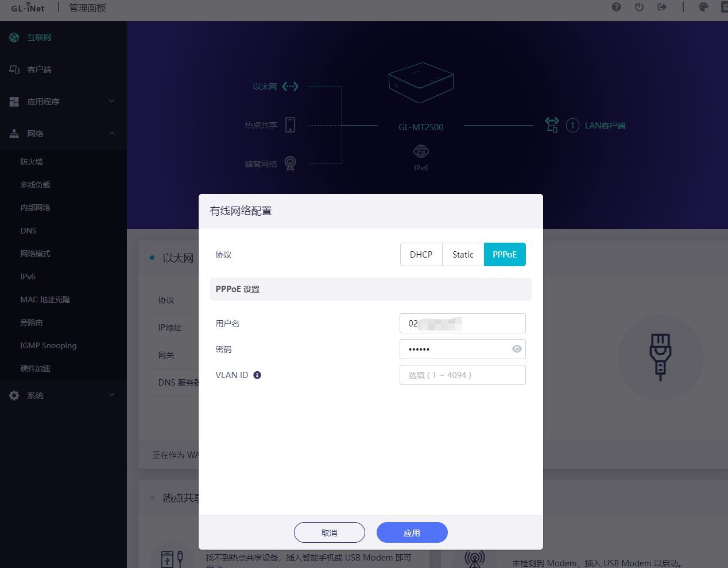Screen dimensions: 728x568
Task: Collapse the 网络 sidebar section
Action: pyautogui.click(x=63, y=134)
